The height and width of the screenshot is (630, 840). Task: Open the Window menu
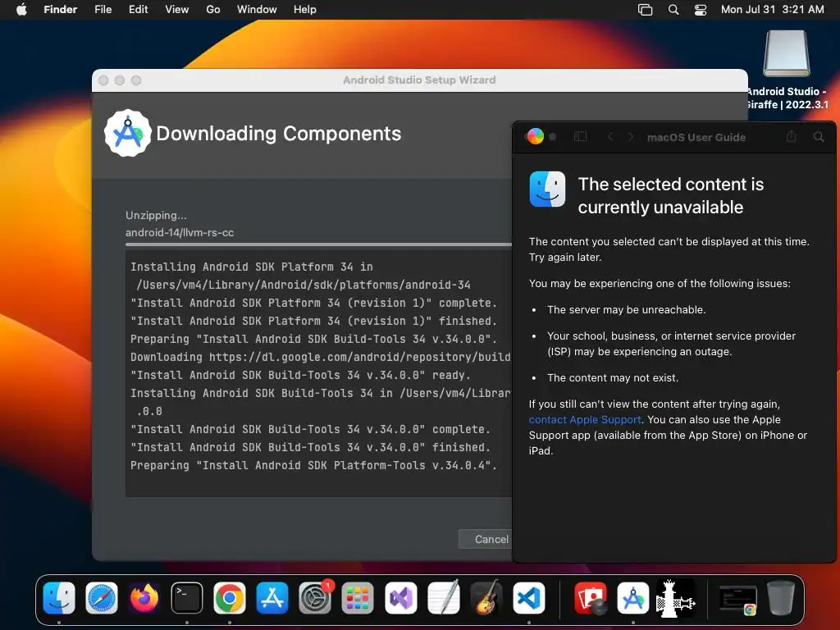[x=257, y=9]
